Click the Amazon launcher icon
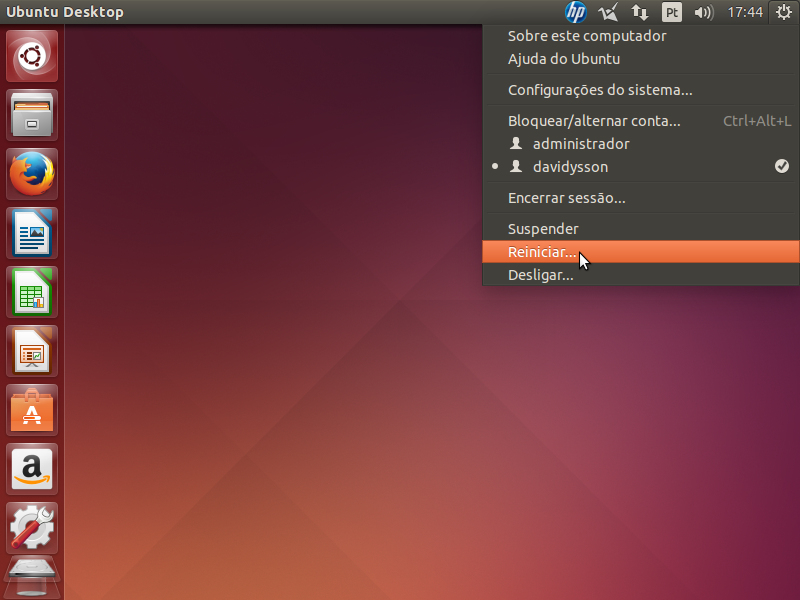The width and height of the screenshot is (800, 600). (33, 469)
